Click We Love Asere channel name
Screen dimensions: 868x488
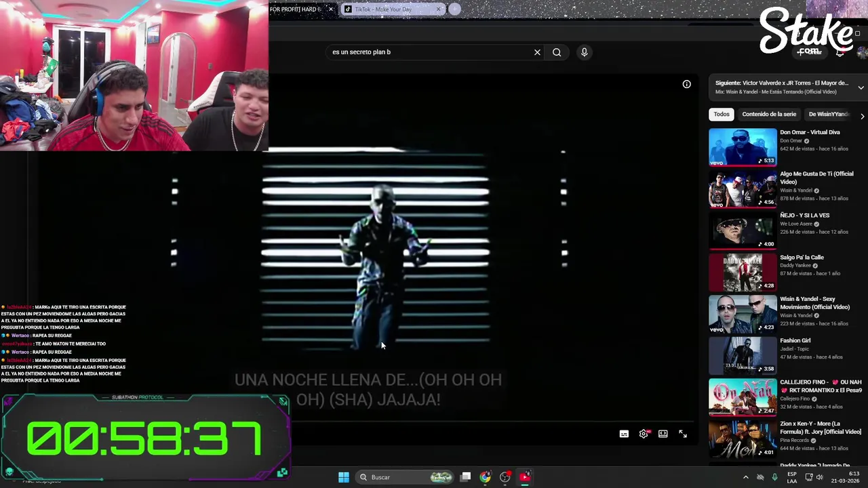click(x=796, y=224)
